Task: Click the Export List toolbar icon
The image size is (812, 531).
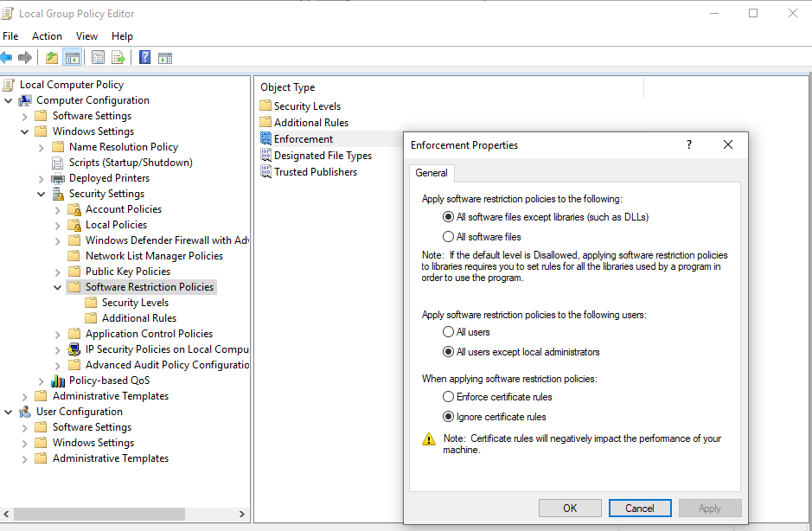Action: click(x=118, y=57)
